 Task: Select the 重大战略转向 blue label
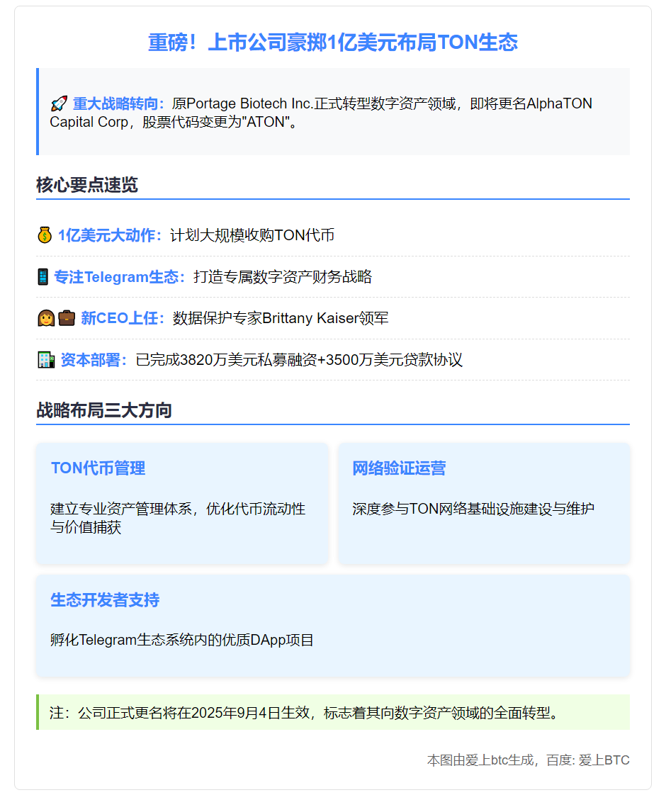point(118,104)
